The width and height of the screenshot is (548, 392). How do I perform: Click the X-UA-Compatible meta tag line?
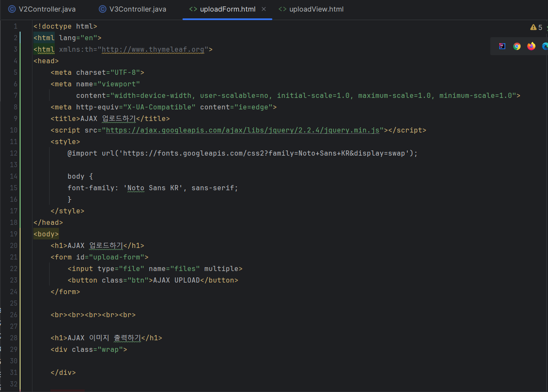click(164, 107)
